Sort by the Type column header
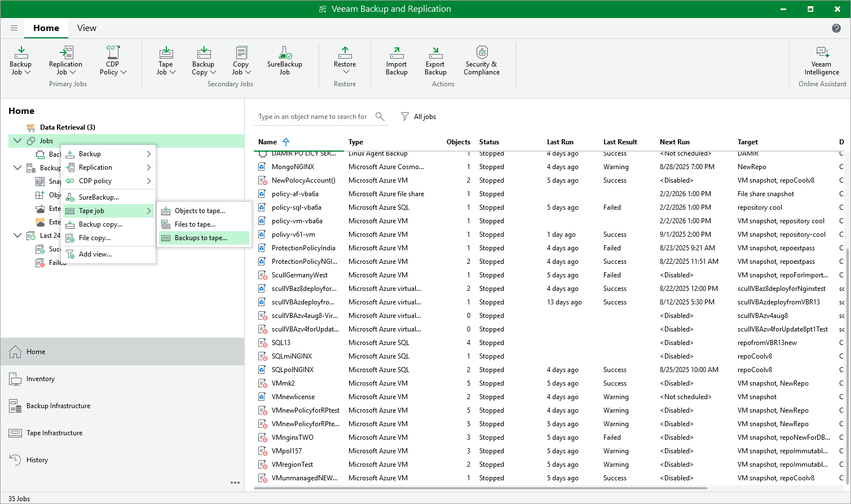The height and width of the screenshot is (504, 851). point(356,142)
